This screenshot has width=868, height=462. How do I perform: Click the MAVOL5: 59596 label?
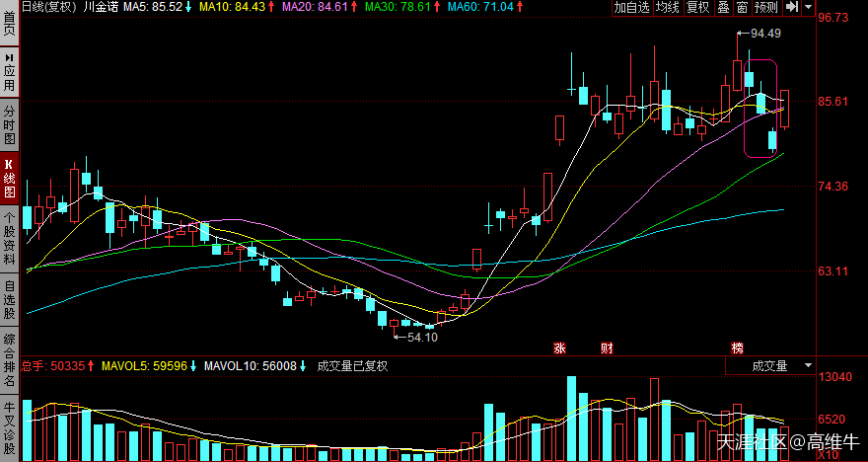click(150, 365)
